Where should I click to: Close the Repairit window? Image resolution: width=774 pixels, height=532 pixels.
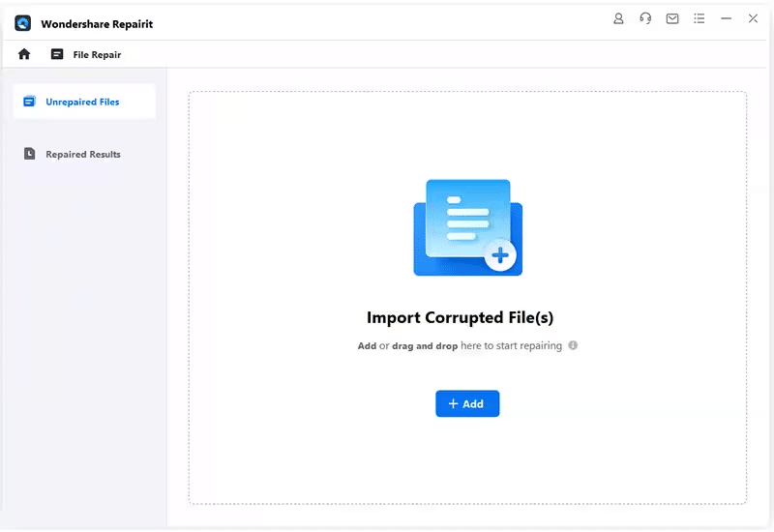pyautogui.click(x=753, y=18)
